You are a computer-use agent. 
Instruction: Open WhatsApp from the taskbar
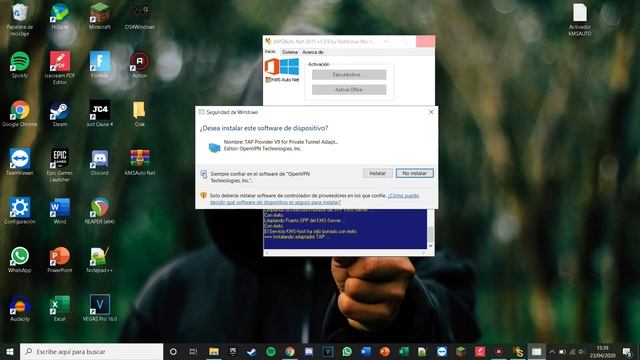tap(347, 351)
